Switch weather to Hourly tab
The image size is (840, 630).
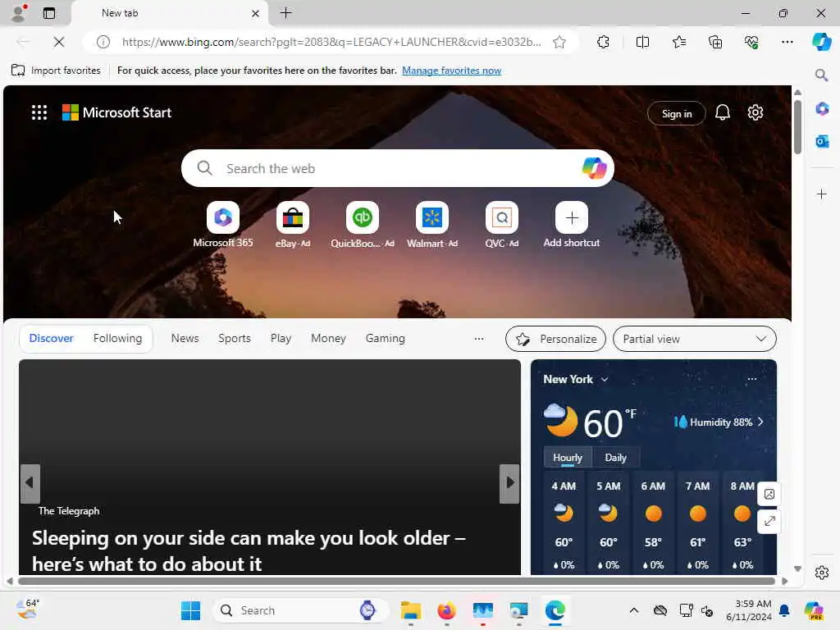tap(568, 458)
